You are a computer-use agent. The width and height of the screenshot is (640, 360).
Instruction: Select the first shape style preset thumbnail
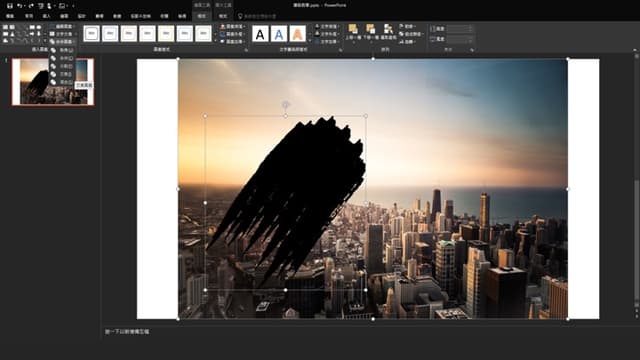[x=91, y=33]
